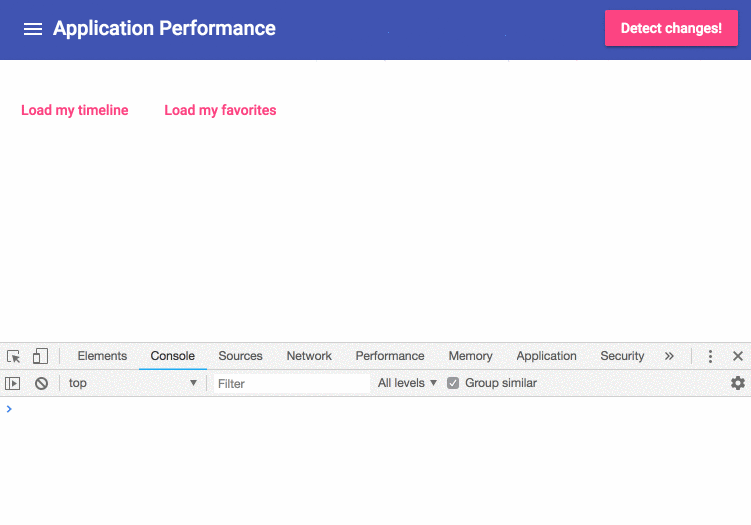Open console settings gear icon
Viewport: 751px width, 525px height.
pos(738,383)
